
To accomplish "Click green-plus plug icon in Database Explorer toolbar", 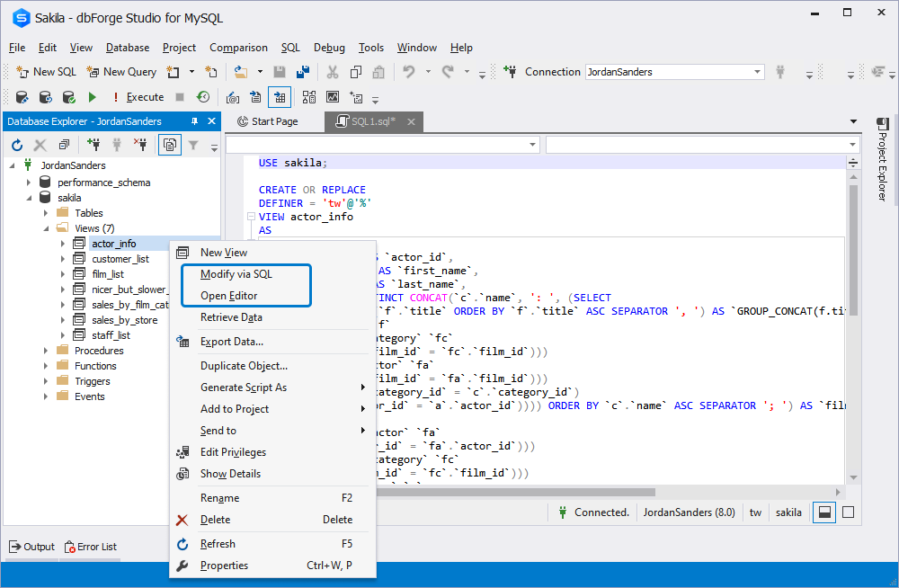I will (x=93, y=145).
